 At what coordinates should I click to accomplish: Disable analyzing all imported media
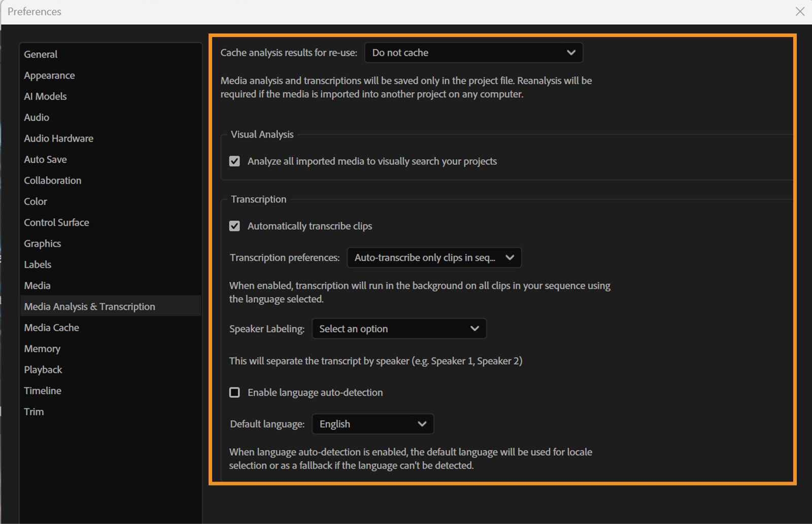[234, 161]
